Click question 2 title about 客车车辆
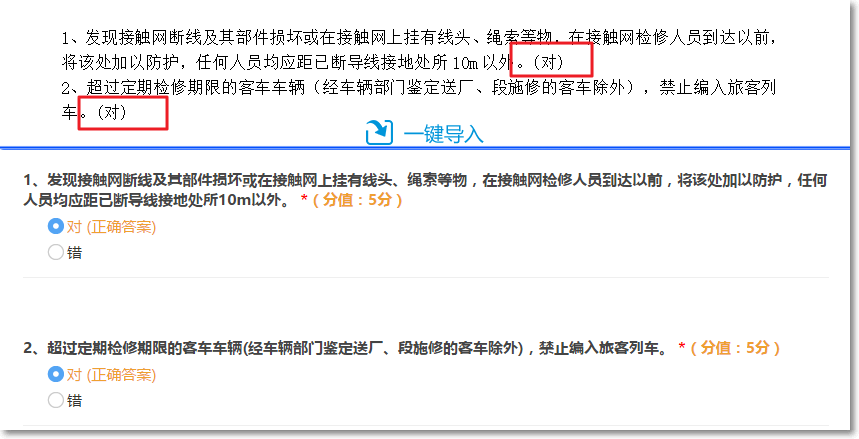This screenshot has height=439, width=859. tap(345, 348)
